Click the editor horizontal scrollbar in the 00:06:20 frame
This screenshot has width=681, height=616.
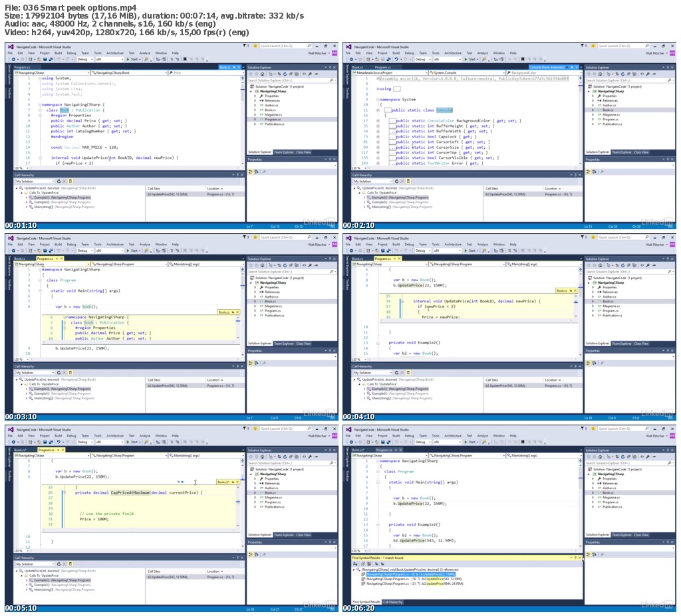(x=472, y=550)
